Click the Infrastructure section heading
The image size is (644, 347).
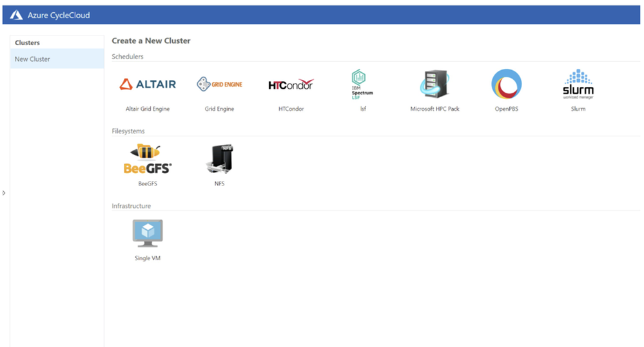(x=131, y=205)
